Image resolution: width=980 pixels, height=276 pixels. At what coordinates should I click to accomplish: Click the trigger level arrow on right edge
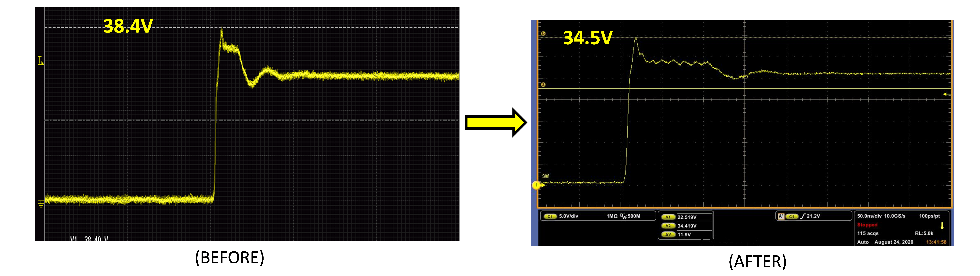[945, 94]
